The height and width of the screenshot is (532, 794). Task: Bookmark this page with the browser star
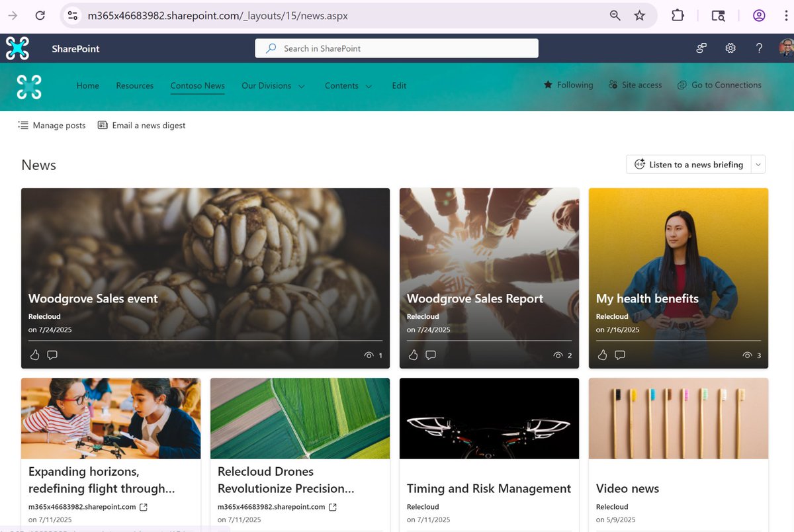(x=639, y=15)
